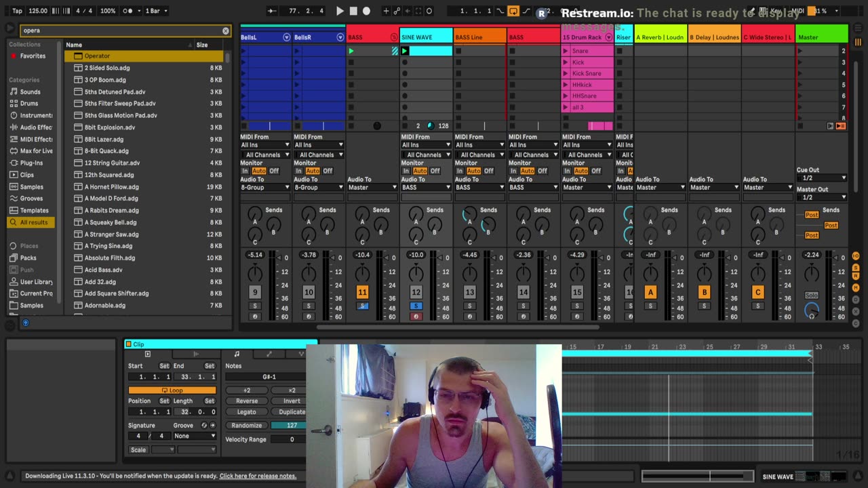The width and height of the screenshot is (868, 488).
Task: Open Groove None dropdown in Clip view
Action: point(195,436)
